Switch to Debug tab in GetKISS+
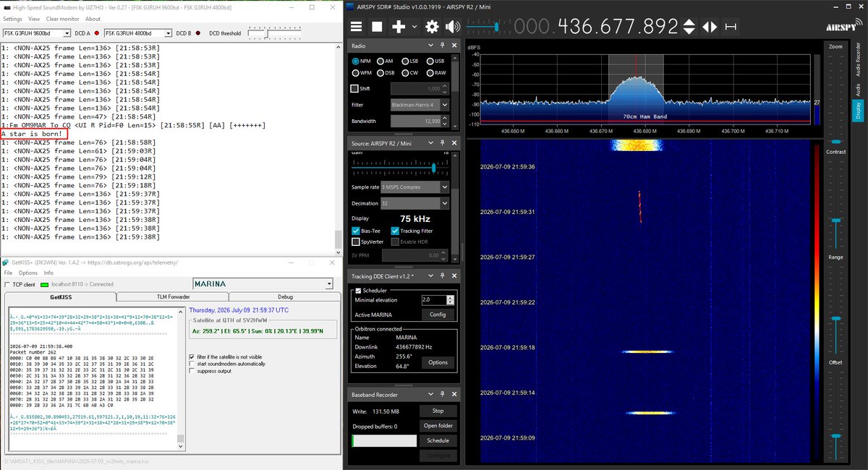Screen dimensions: 868x470 point(285,296)
